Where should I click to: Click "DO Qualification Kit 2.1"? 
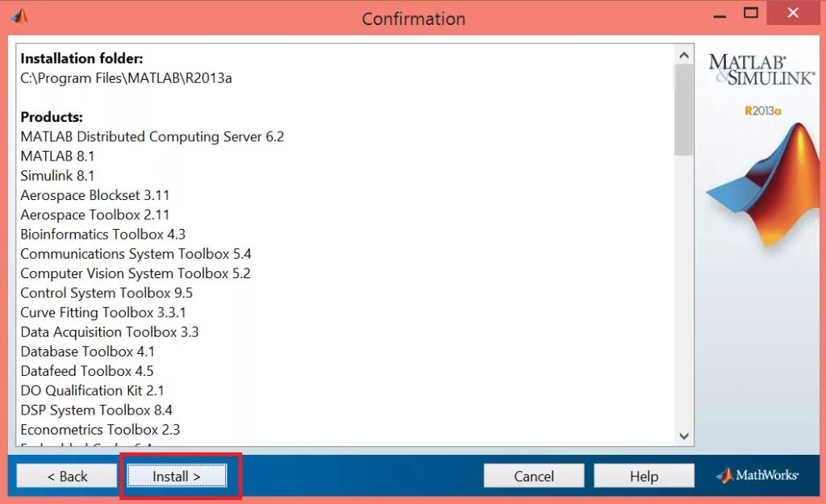click(92, 390)
